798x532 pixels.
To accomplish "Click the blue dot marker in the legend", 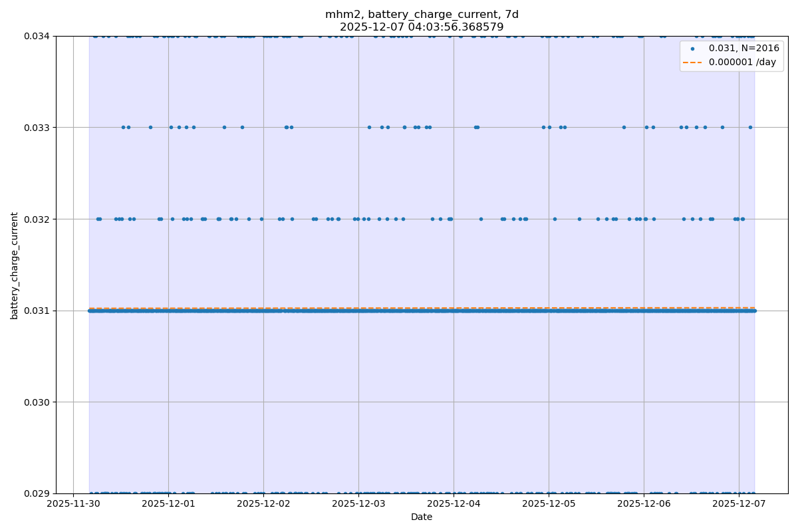I will (692, 49).
